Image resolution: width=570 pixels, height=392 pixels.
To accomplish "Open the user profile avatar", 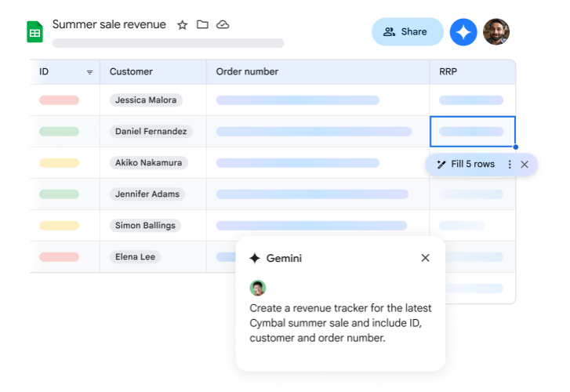I will tap(496, 32).
